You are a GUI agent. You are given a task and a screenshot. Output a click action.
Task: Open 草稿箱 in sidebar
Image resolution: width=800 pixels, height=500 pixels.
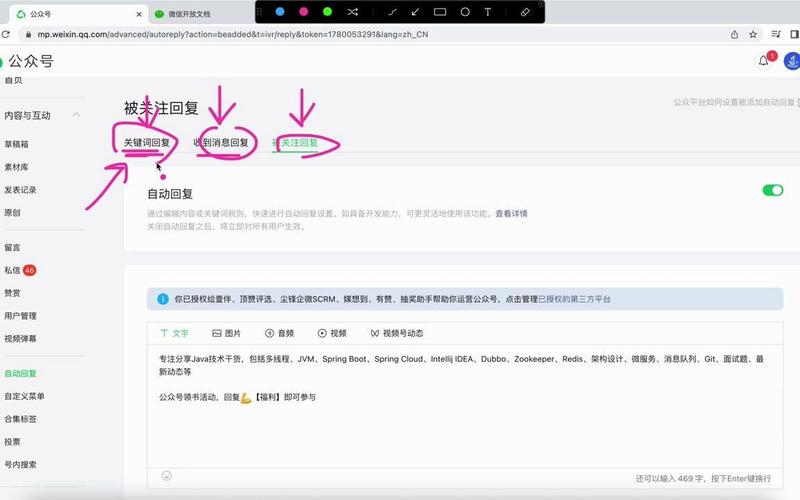click(x=16, y=144)
